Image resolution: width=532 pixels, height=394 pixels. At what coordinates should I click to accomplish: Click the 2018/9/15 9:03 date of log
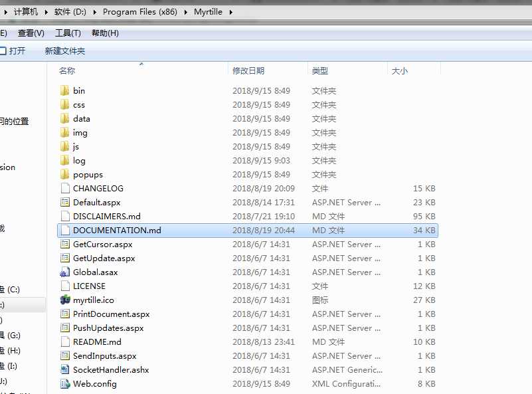point(261,160)
